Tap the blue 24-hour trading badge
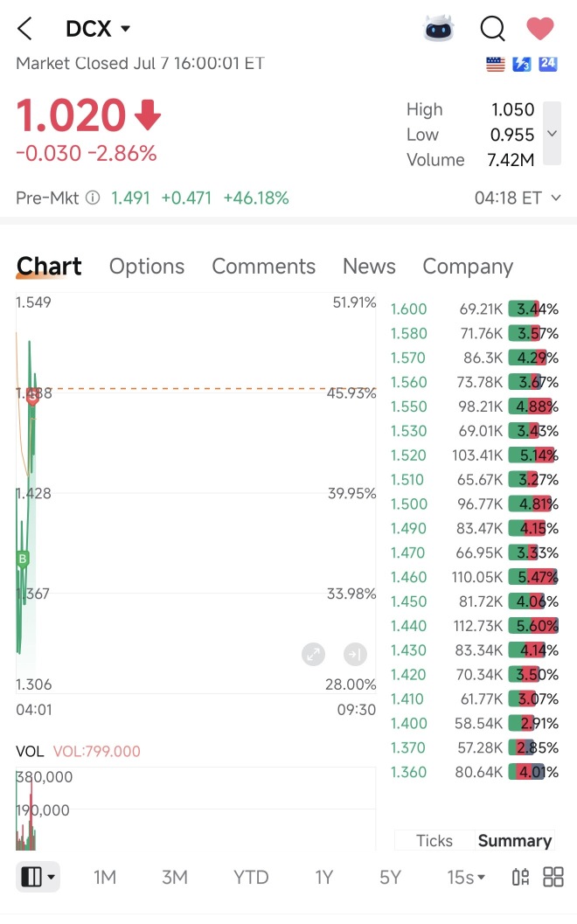Image resolution: width=577 pixels, height=924 pixels. [x=548, y=64]
